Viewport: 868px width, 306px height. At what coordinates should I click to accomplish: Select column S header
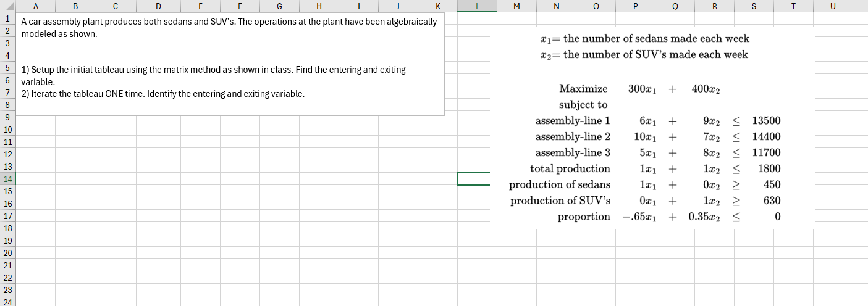[x=754, y=6]
